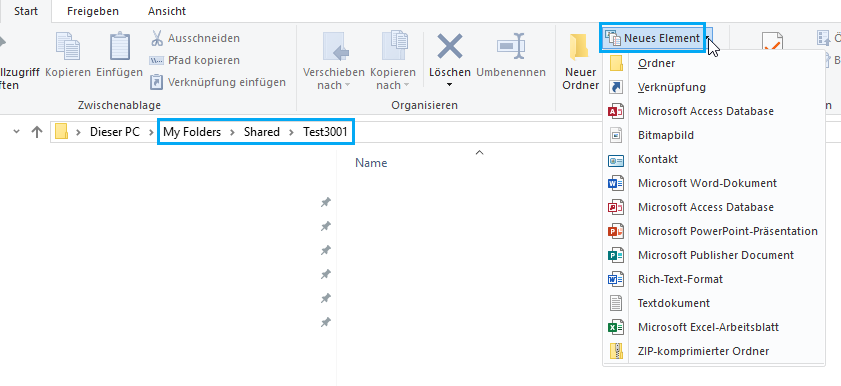This screenshot has width=841, height=386.
Task: Sort by the Name column header
Action: pos(371,163)
